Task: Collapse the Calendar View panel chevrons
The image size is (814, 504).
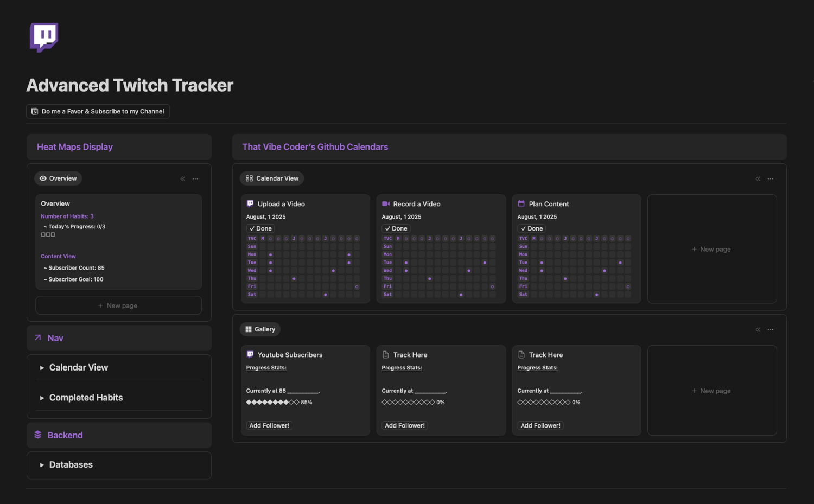Action: (758, 178)
